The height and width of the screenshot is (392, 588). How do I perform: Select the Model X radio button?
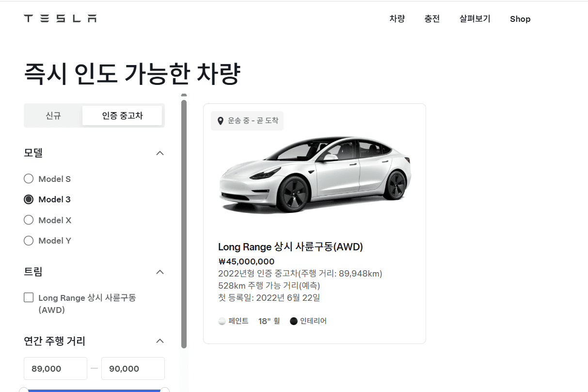(x=29, y=220)
